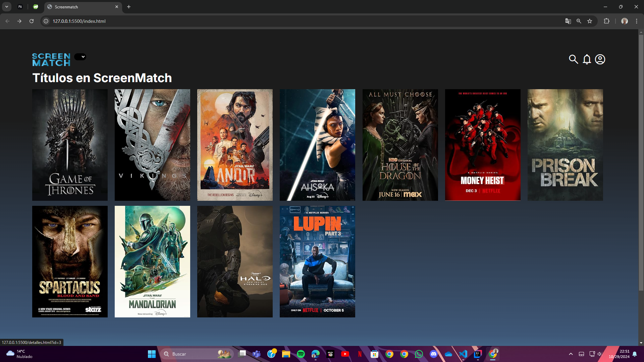Open the search magnifier icon
The image size is (644, 362).
click(574, 59)
